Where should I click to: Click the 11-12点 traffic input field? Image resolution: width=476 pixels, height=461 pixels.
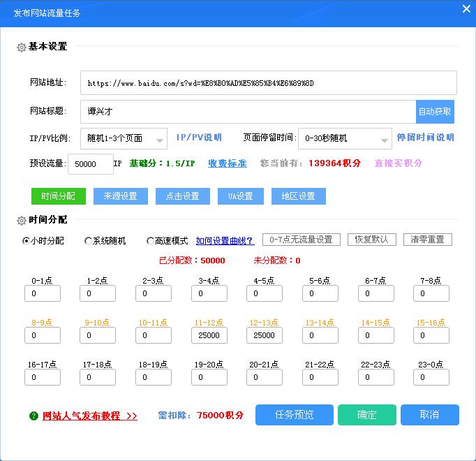(209, 335)
